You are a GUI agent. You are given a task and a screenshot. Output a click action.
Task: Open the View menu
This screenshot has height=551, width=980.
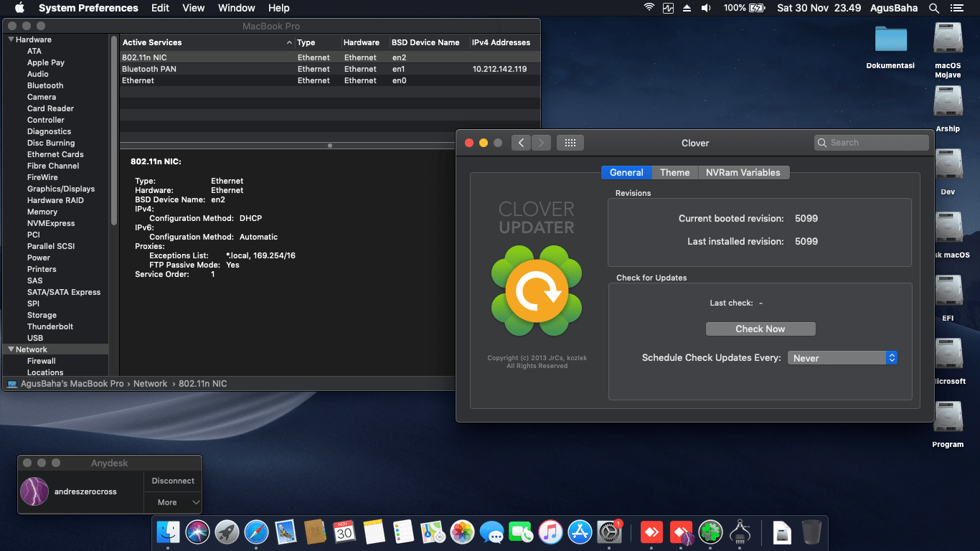(x=193, y=8)
